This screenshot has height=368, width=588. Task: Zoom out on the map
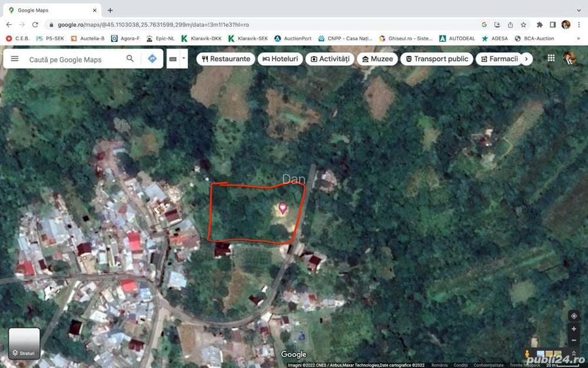[x=574, y=341]
